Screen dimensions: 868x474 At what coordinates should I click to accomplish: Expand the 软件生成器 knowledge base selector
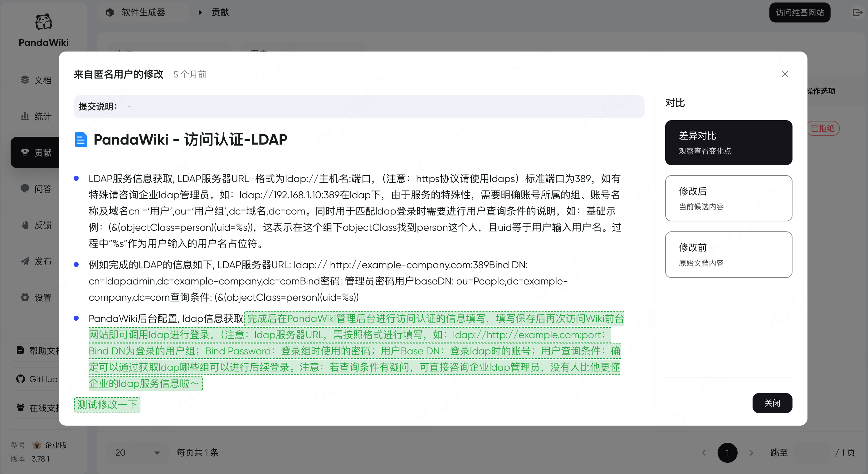point(143,12)
